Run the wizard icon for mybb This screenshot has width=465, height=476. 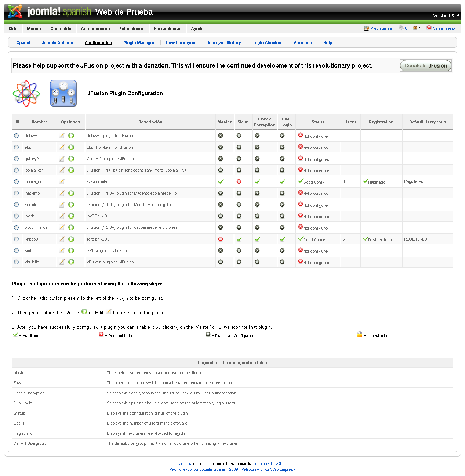coord(71,216)
